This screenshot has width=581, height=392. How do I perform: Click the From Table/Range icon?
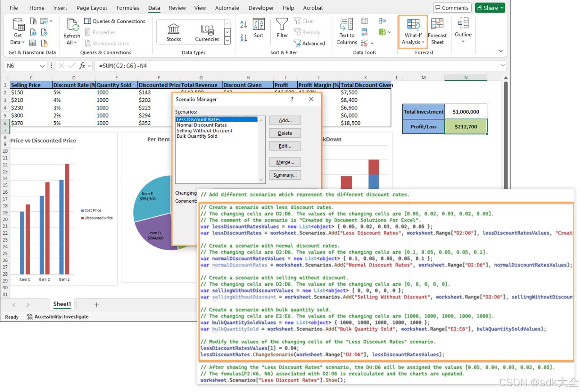[33, 43]
